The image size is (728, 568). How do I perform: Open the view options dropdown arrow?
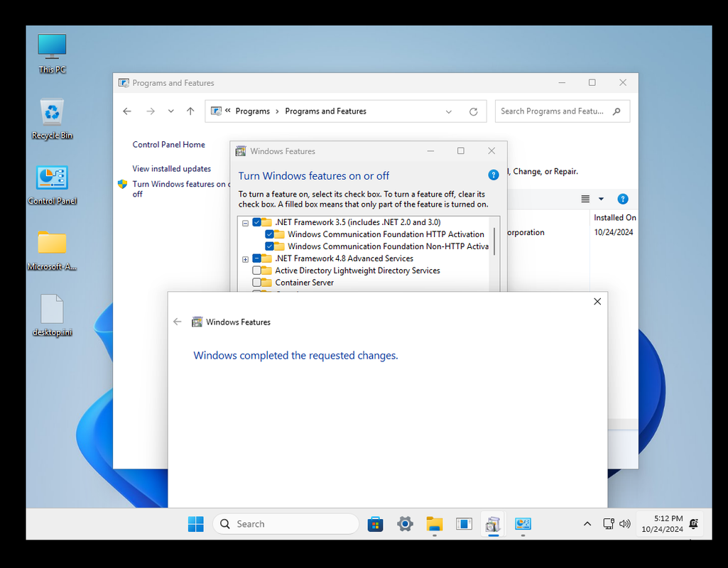(602, 199)
